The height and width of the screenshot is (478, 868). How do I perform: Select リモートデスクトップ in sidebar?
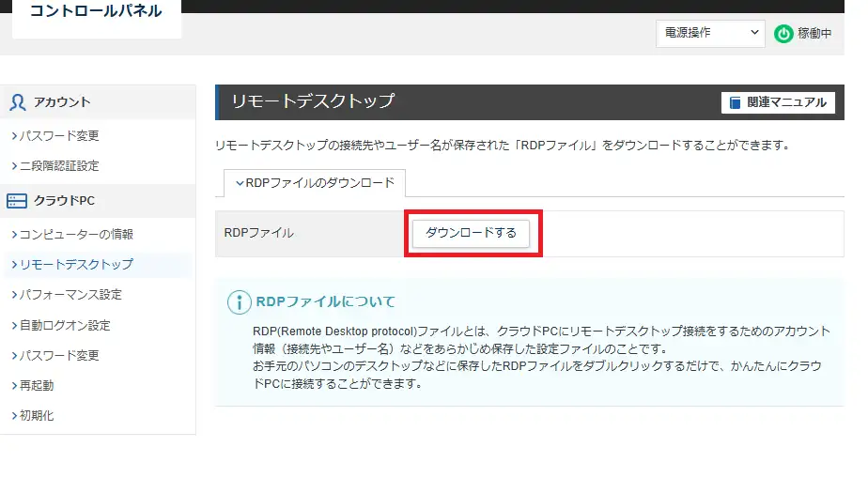(x=75, y=264)
